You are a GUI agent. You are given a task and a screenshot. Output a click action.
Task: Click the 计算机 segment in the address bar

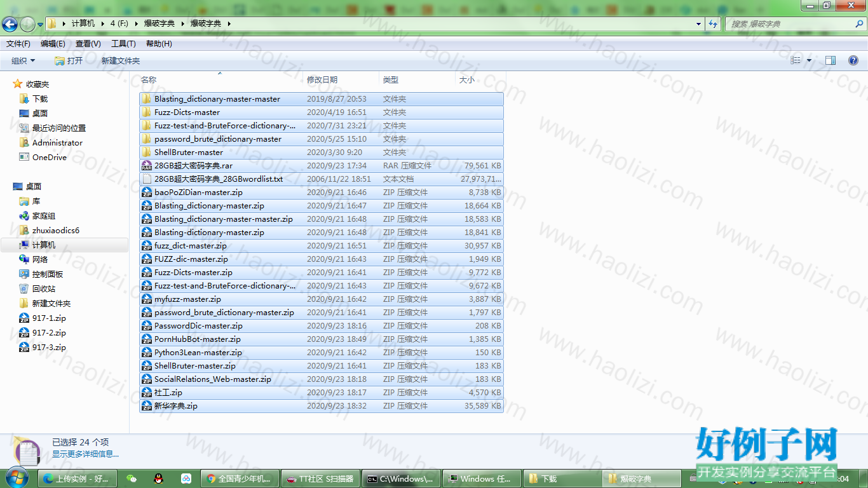tap(83, 24)
